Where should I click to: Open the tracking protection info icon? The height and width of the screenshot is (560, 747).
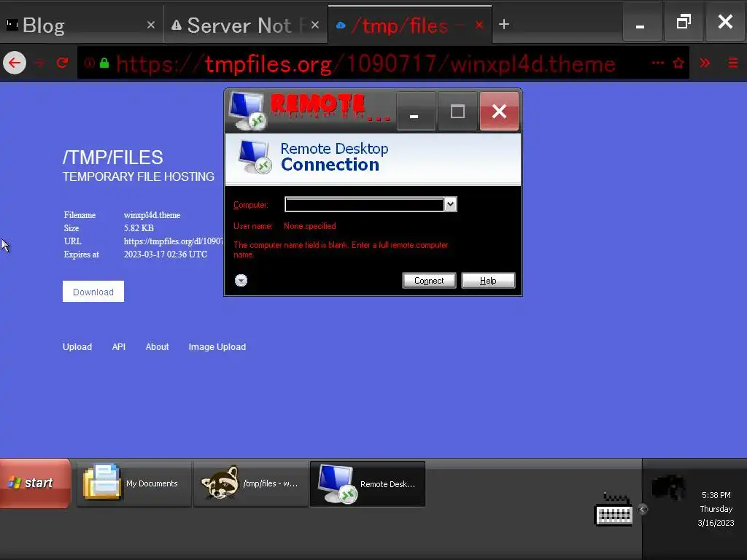[89, 63]
